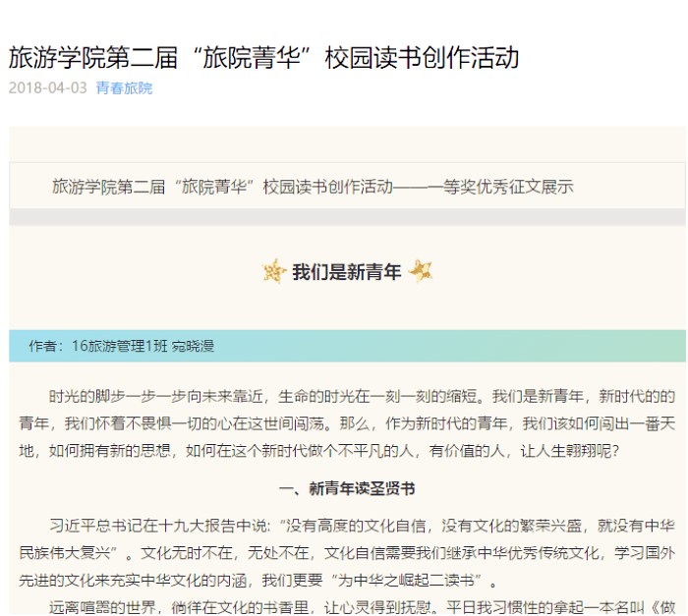Click the paragraph starting with 时光的脚步

pyautogui.click(x=347, y=423)
